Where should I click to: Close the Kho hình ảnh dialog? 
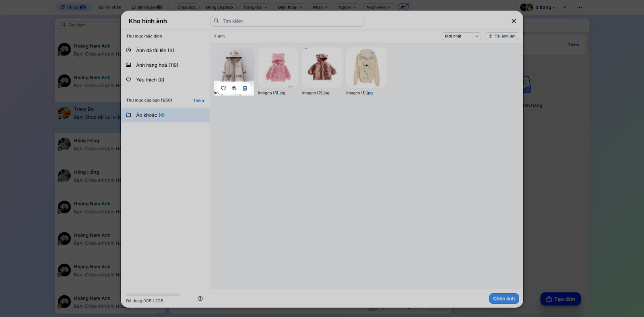tap(514, 21)
